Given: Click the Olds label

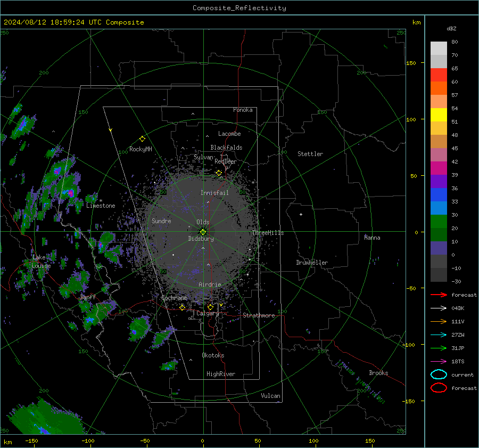Looking at the screenshot, I should coord(203,222).
